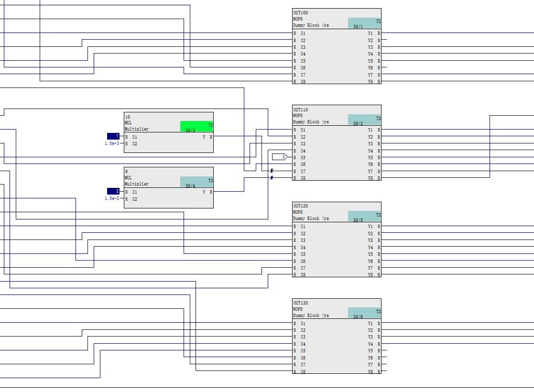
Task: Click the green 38/3 runtime box on MUL 10
Action: pos(196,127)
